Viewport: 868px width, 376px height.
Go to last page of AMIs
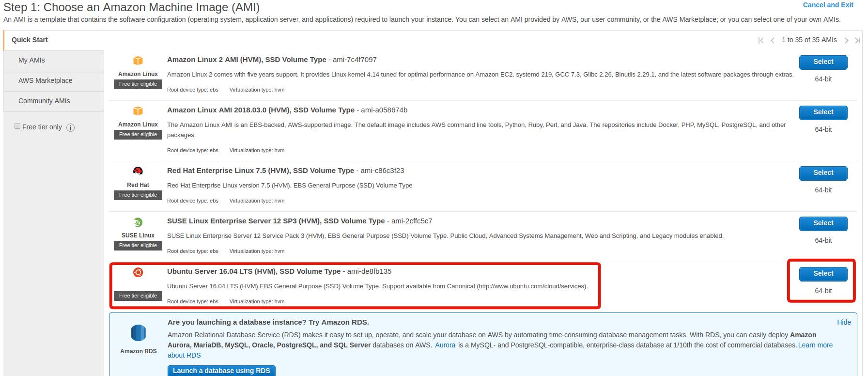click(858, 40)
